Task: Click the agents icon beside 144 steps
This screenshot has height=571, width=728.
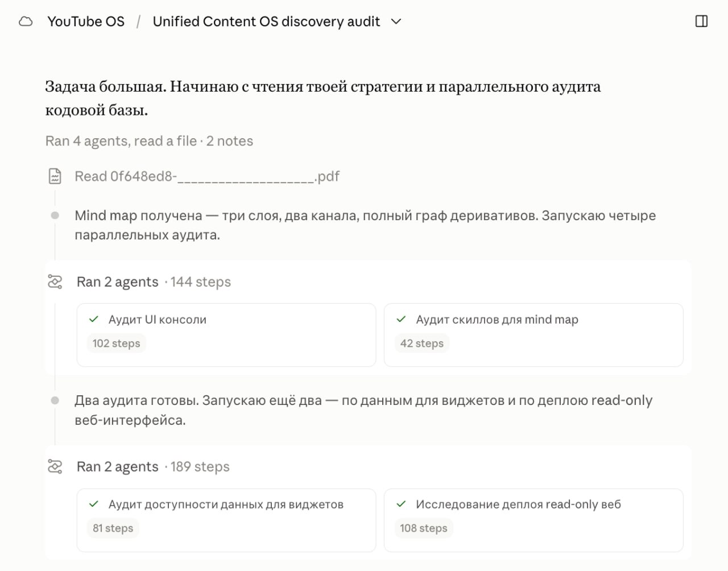Action: coord(55,282)
